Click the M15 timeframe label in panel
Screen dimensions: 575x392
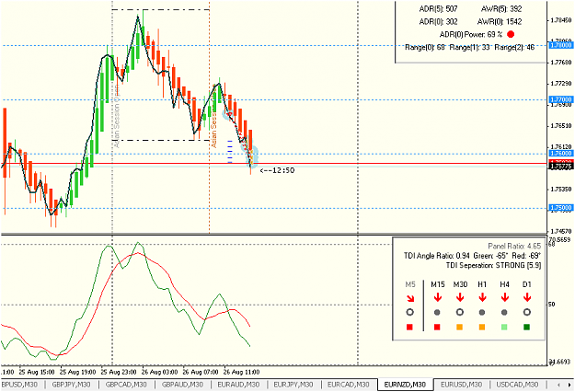click(438, 284)
